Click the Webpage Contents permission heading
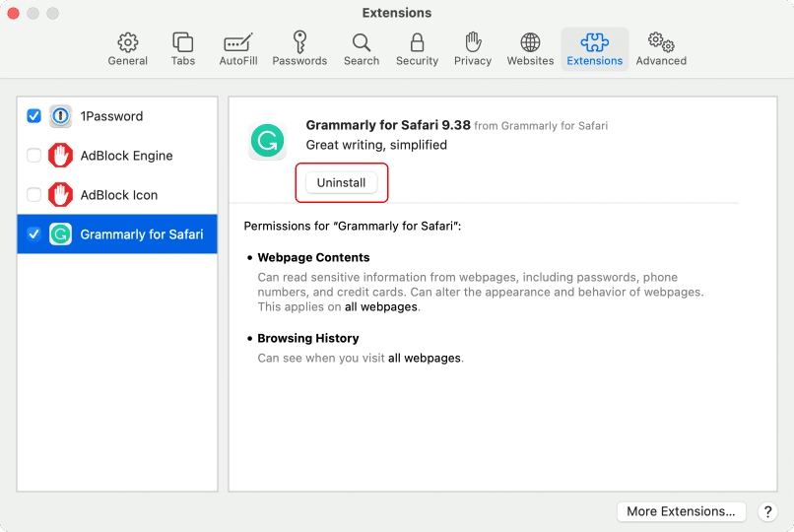 (x=313, y=258)
